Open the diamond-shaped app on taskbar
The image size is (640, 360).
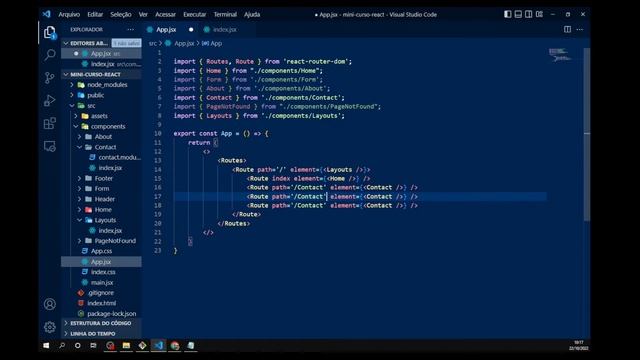click(142, 346)
